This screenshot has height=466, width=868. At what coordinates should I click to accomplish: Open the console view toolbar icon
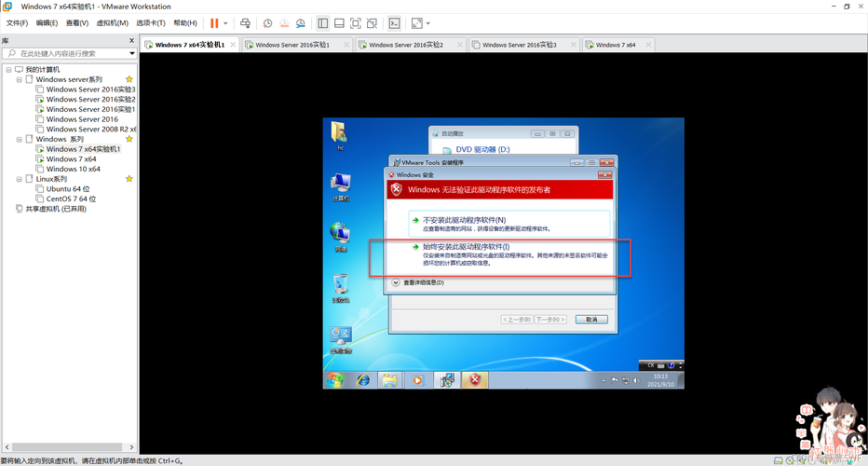pos(394,23)
